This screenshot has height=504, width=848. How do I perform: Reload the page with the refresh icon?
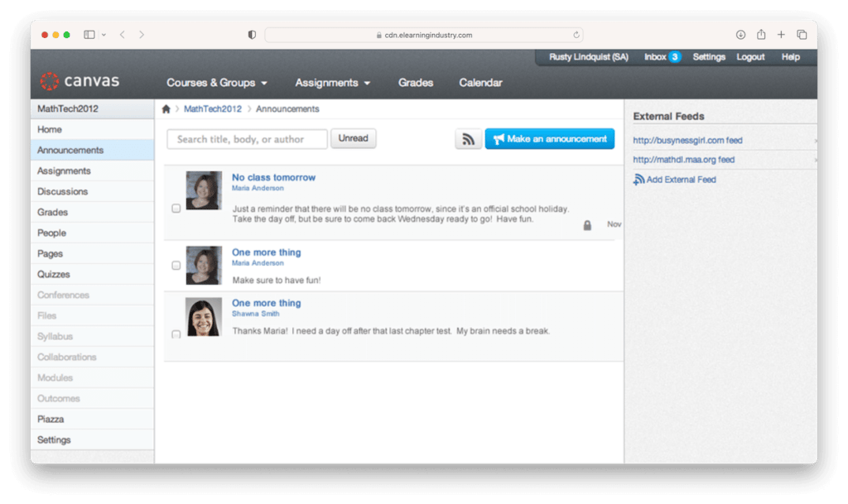(x=576, y=35)
